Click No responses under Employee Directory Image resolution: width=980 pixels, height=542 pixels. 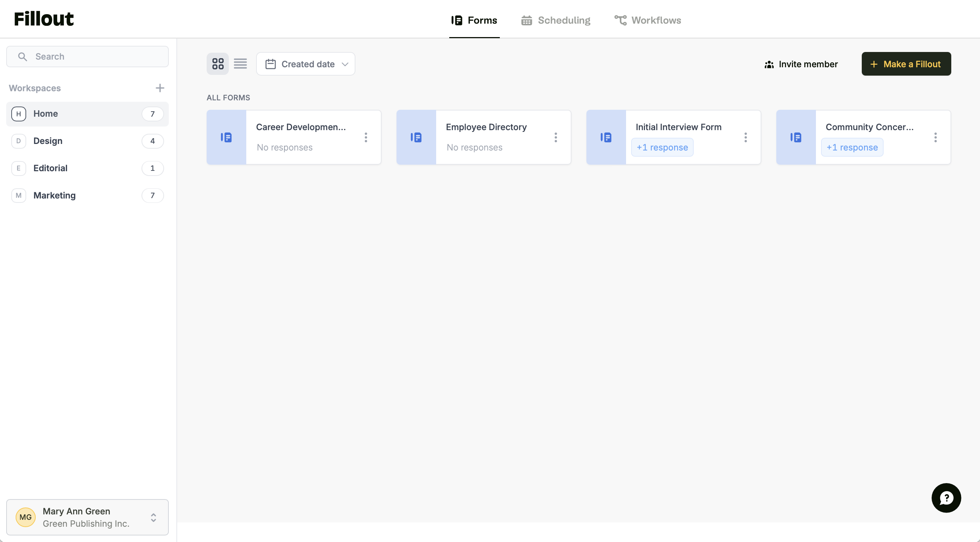point(474,148)
